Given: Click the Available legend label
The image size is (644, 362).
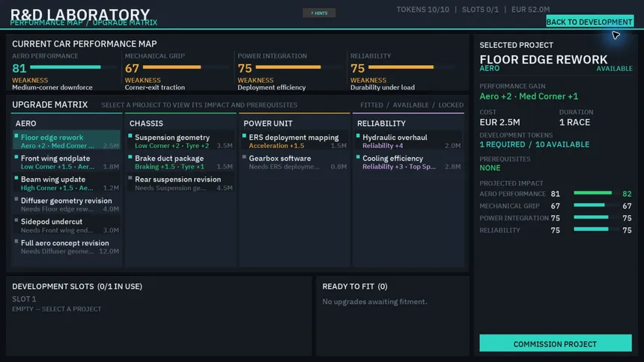Looking at the screenshot, I should pos(410,105).
